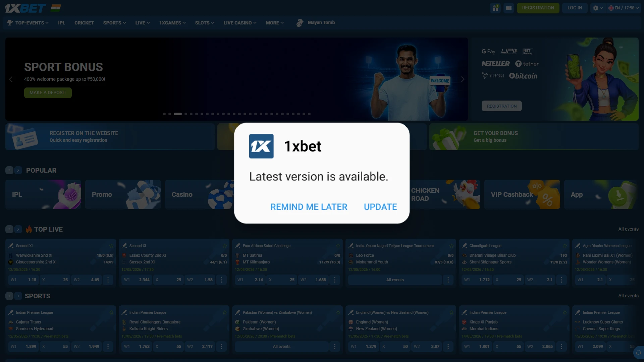Open All events link in SPORTS section

pyautogui.click(x=628, y=296)
